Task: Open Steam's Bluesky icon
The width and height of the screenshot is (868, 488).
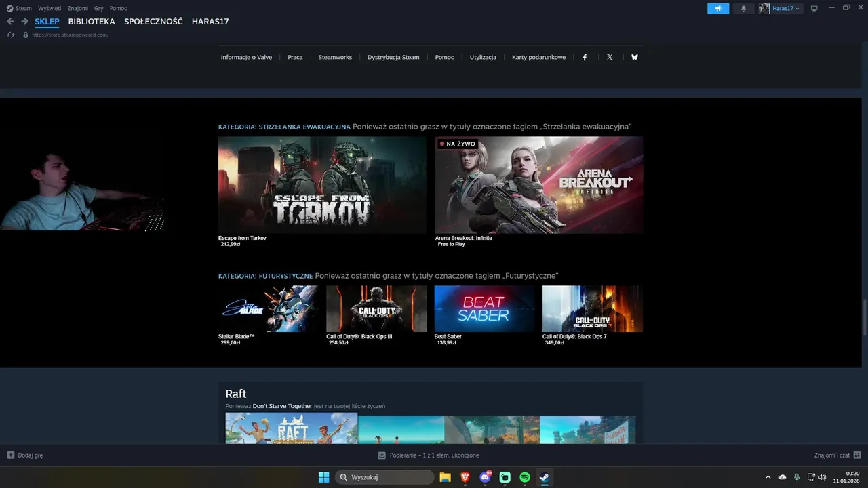Action: 635,57
